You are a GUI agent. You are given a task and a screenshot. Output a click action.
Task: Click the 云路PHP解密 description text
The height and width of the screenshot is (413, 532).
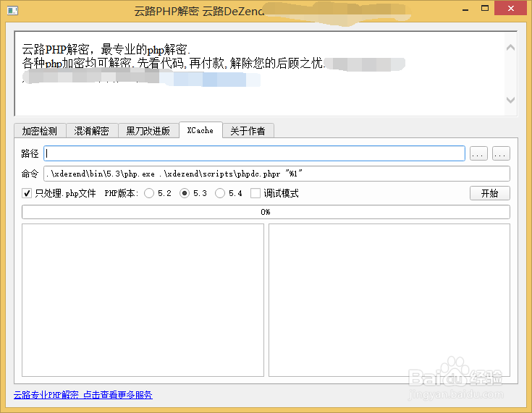(x=106, y=49)
